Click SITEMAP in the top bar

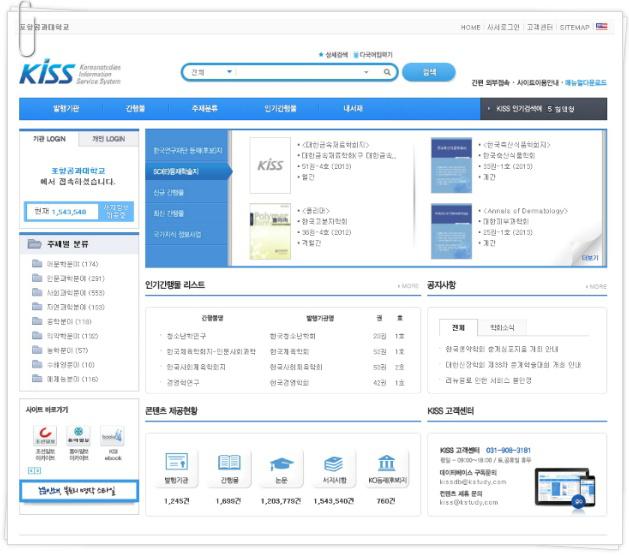coord(574,27)
